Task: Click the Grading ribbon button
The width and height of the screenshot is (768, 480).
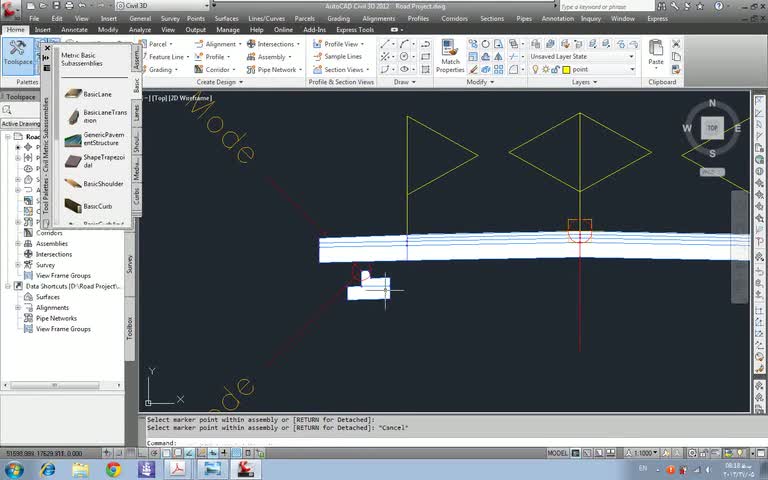Action: coord(158,70)
